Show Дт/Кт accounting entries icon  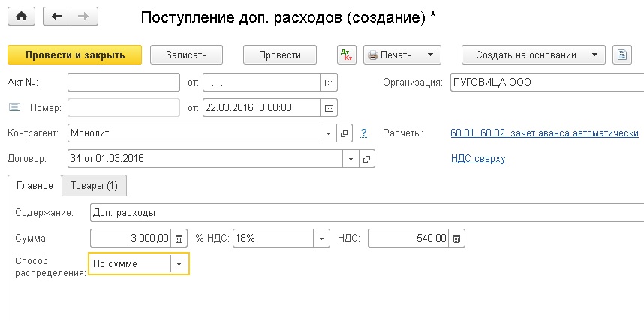347,55
